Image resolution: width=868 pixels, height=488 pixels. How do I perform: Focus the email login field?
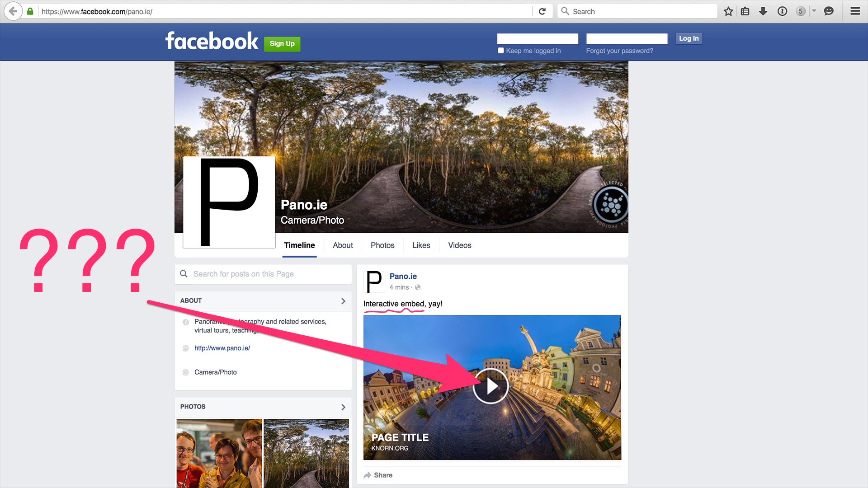pos(538,39)
